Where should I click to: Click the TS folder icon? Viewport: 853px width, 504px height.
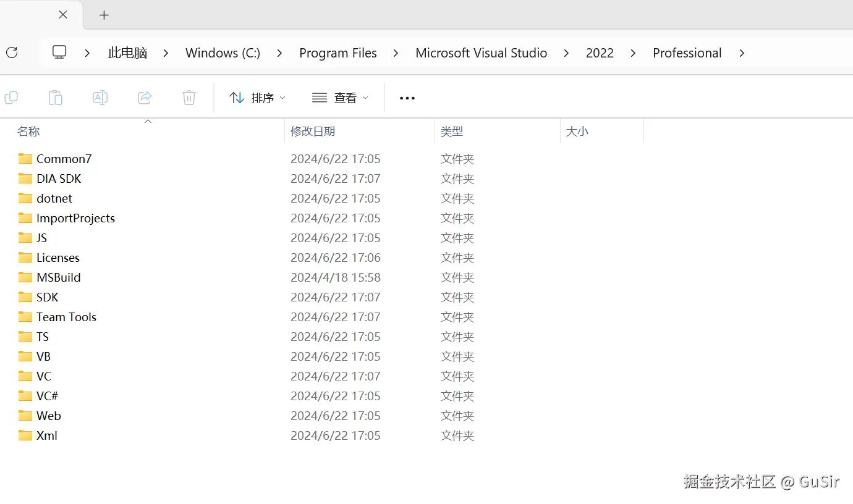(x=25, y=337)
